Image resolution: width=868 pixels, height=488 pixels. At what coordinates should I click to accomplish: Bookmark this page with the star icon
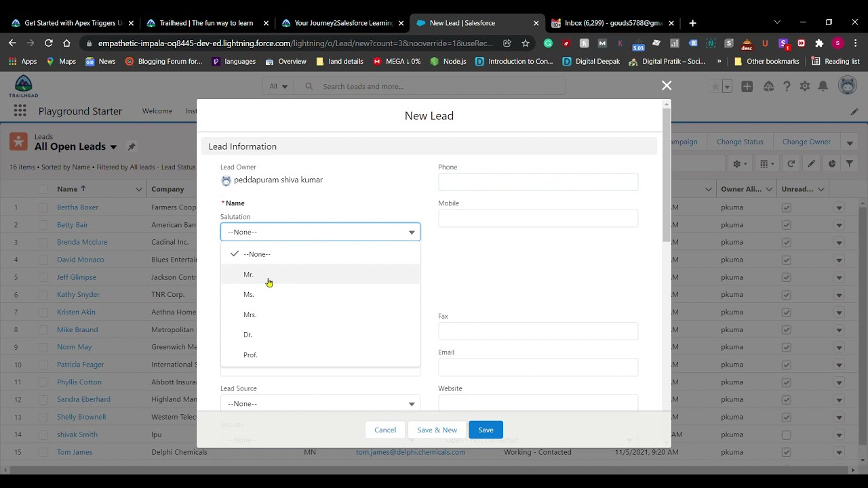pyautogui.click(x=525, y=43)
